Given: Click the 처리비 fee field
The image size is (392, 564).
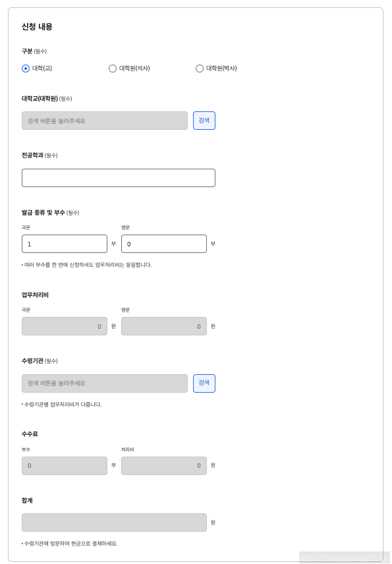Looking at the screenshot, I should 163,465.
